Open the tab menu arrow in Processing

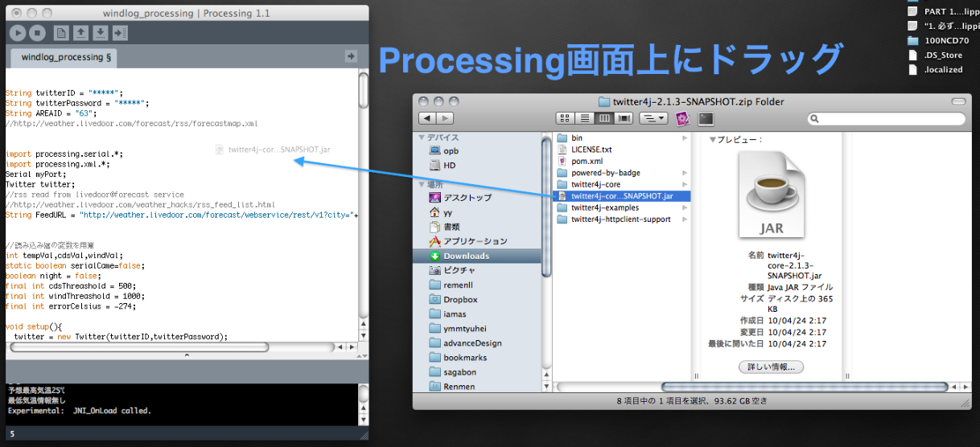click(x=351, y=56)
